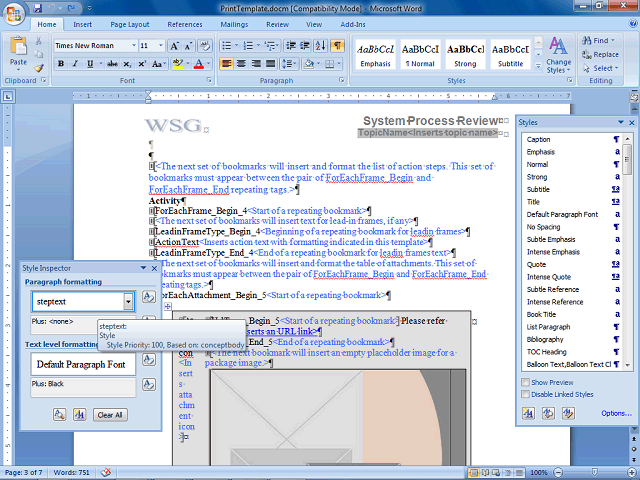Click the Shrink Font icon

[188, 45]
